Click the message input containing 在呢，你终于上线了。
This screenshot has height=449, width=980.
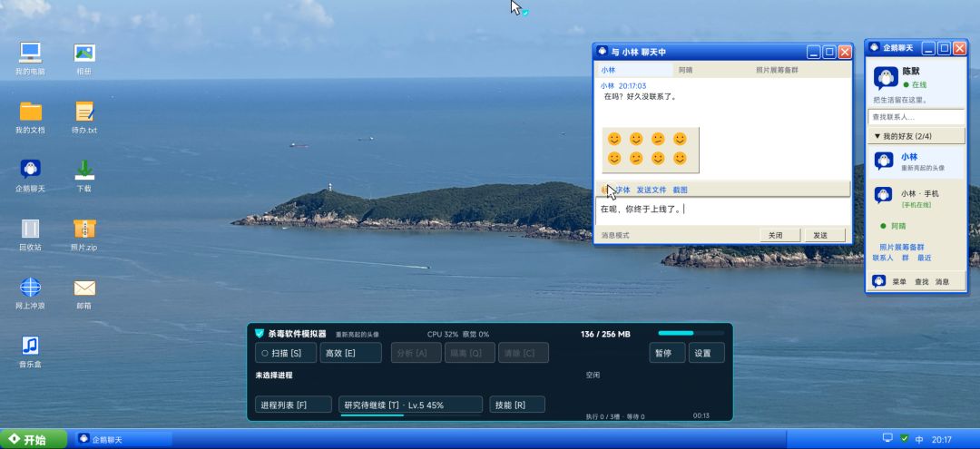tap(723, 212)
